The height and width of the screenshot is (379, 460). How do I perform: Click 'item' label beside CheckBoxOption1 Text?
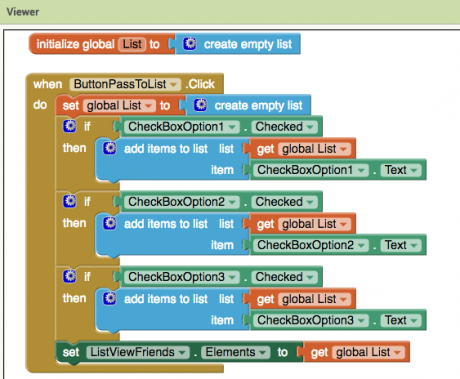click(222, 170)
